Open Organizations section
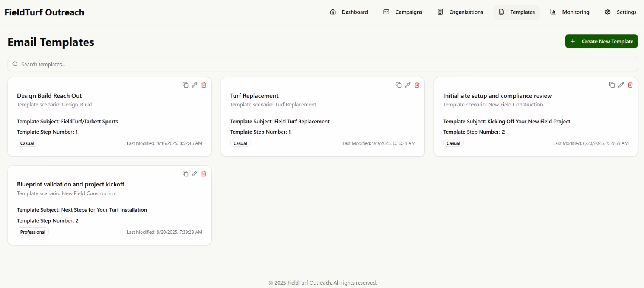 460,12
